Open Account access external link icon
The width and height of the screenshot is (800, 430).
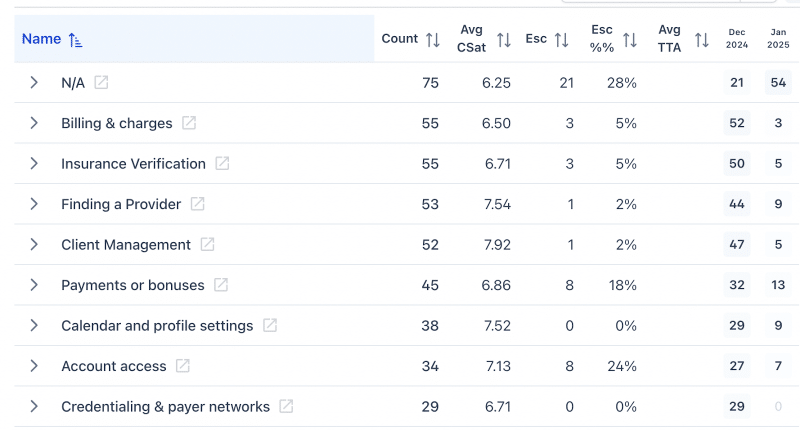(183, 366)
